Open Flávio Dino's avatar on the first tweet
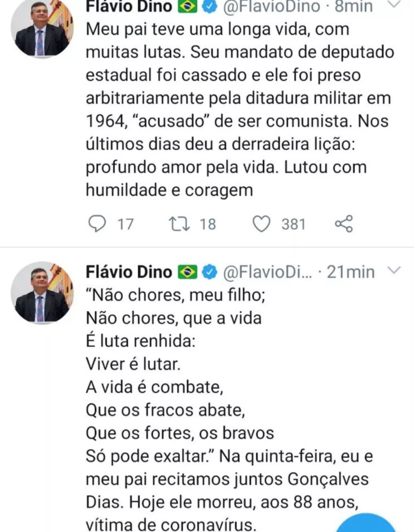The image size is (414, 532). pos(41,28)
